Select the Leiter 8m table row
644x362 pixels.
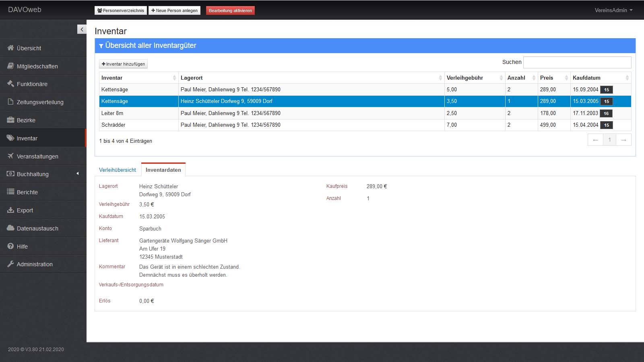[365, 113]
